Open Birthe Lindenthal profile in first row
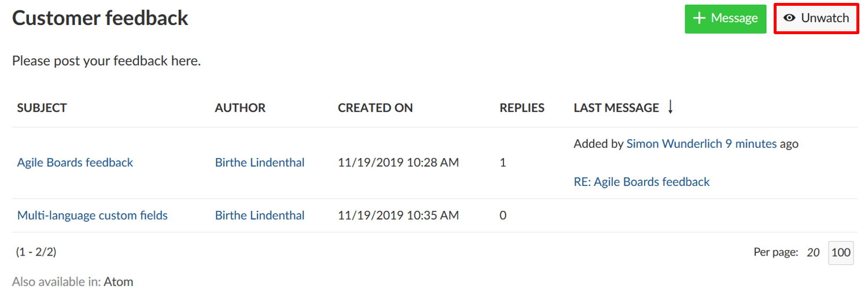868x303 pixels. pos(260,163)
